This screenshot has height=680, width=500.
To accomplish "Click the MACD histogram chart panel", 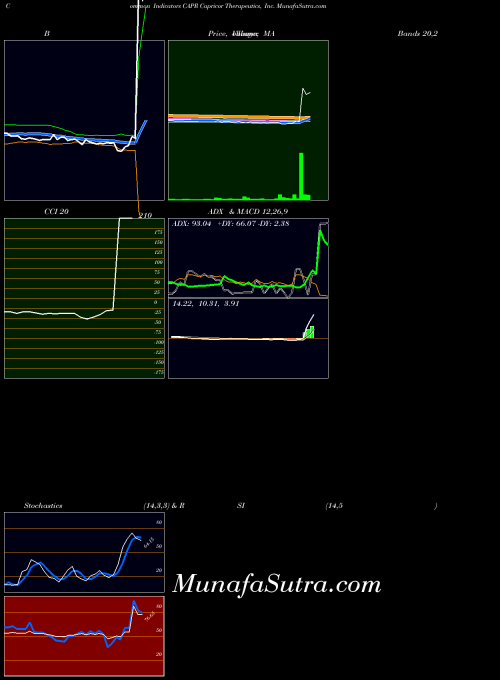I will [248, 338].
